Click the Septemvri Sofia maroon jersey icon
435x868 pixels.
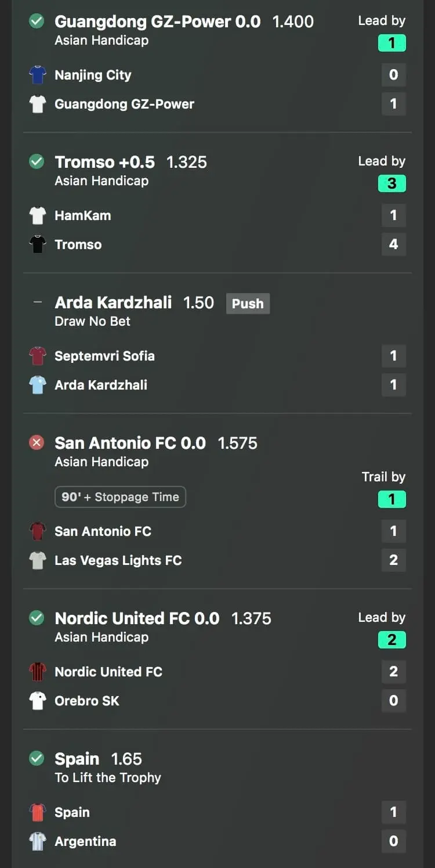click(38, 356)
